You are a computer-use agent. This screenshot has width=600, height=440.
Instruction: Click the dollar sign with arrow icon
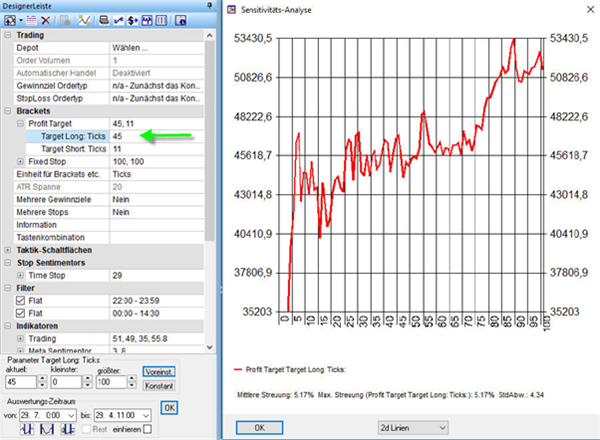click(132, 20)
